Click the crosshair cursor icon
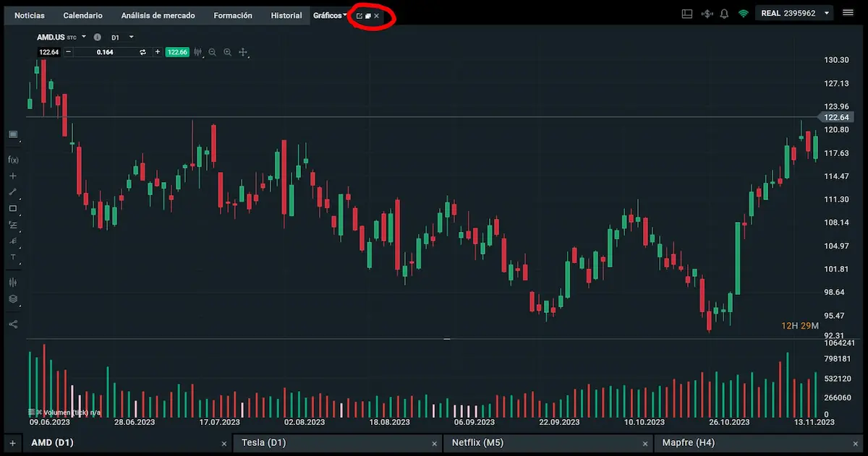868x456 pixels. [244, 52]
